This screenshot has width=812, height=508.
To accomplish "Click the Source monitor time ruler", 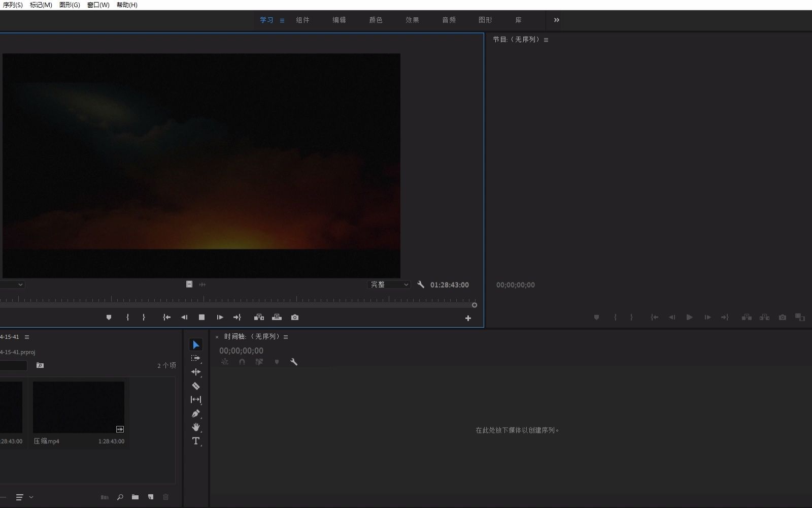I will pos(238,299).
